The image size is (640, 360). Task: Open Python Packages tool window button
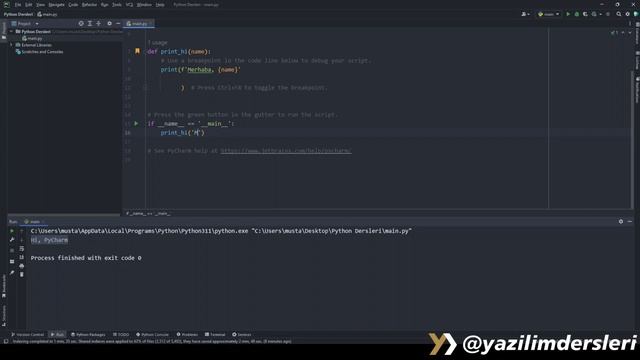tap(88, 334)
